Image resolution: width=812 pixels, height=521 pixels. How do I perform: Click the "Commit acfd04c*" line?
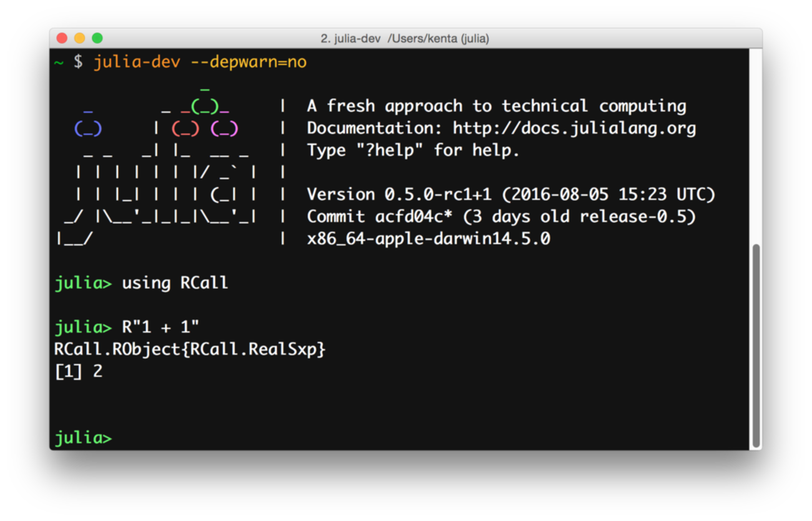point(502,217)
